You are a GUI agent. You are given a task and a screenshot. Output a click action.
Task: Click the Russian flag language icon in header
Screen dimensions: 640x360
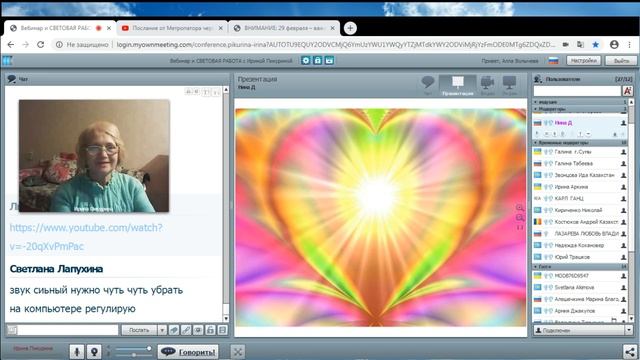[x=553, y=60]
